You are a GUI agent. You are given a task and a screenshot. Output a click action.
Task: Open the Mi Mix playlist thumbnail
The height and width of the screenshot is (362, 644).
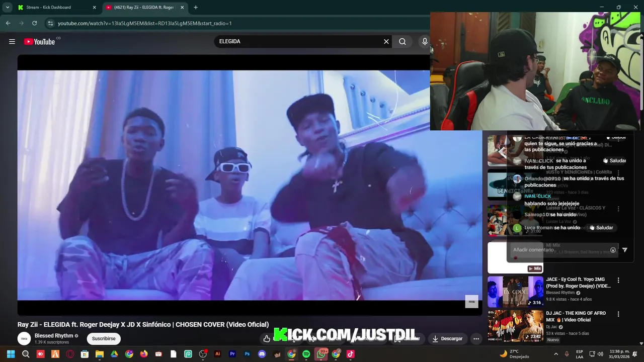point(515,257)
